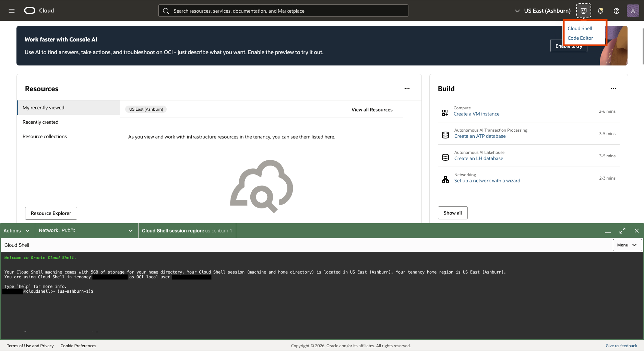The image size is (644, 351).
Task: Open Resources panel more options
Action: 407,88
